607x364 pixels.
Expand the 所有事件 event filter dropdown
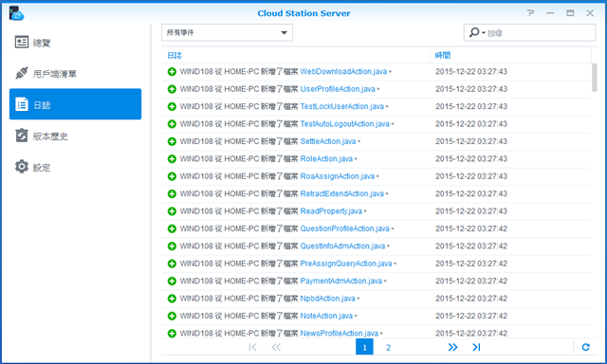(227, 32)
